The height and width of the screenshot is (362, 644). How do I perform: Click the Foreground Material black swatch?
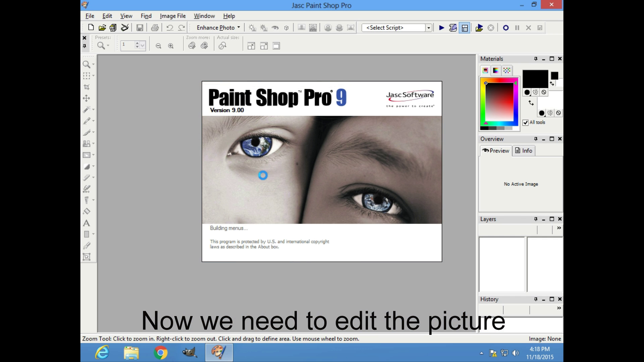click(535, 79)
